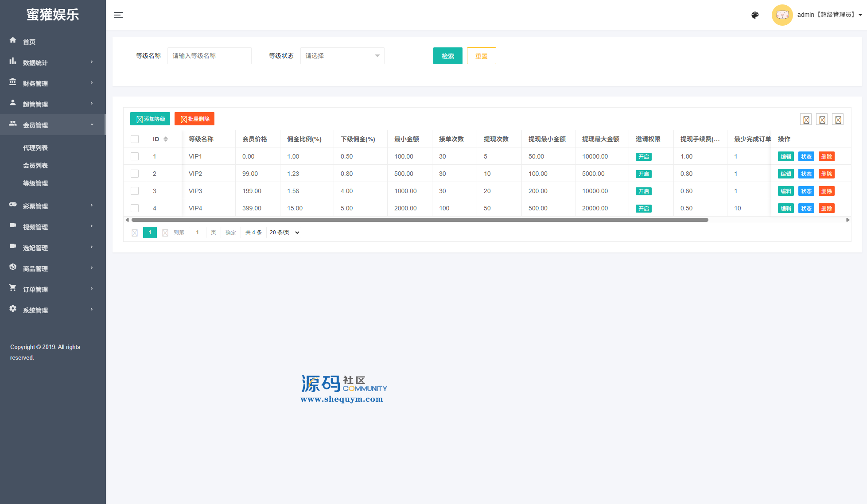The image size is (867, 504).
Task: Check the select-all checkbox in table header
Action: (x=135, y=139)
